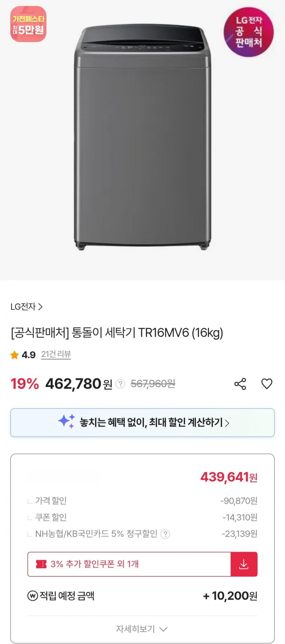The height and width of the screenshot is (644, 285).
Task: Click the 적립 예정 금액 label
Action: [x=67, y=596]
